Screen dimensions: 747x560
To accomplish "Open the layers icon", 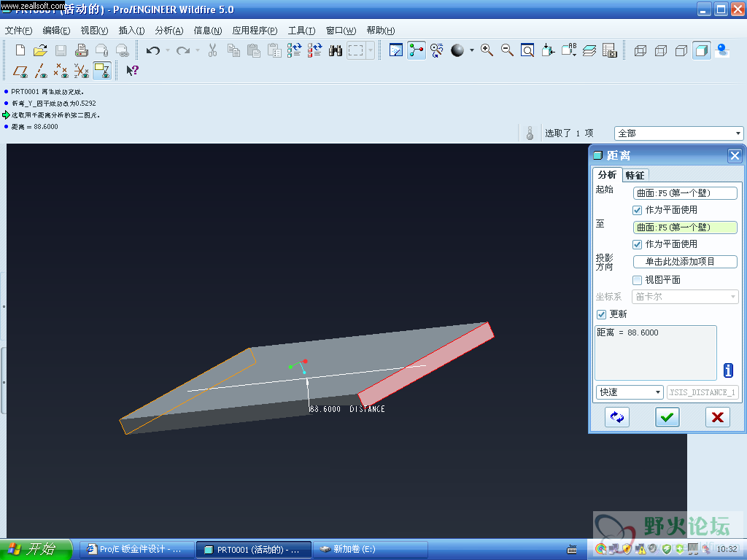I will click(x=589, y=50).
